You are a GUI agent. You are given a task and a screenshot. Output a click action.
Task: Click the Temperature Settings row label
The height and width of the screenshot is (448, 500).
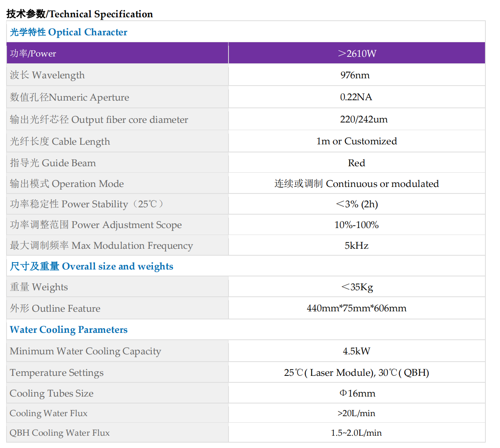click(x=57, y=373)
